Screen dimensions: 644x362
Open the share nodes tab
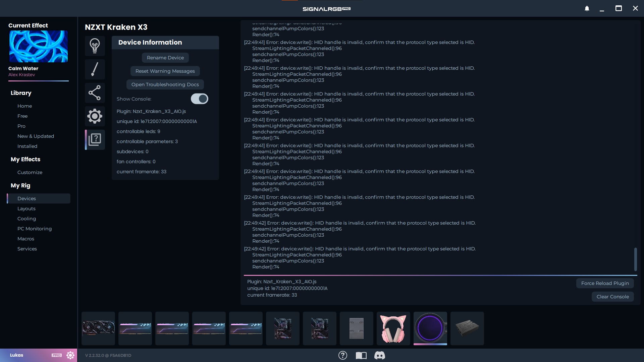[x=95, y=93]
